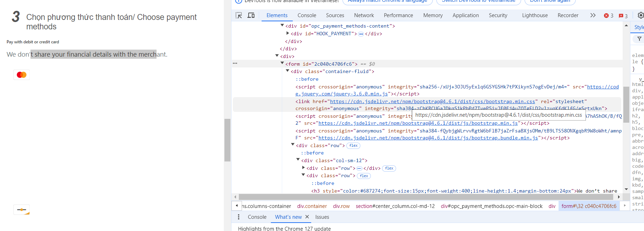Open the Issues drawer tab

(322, 217)
